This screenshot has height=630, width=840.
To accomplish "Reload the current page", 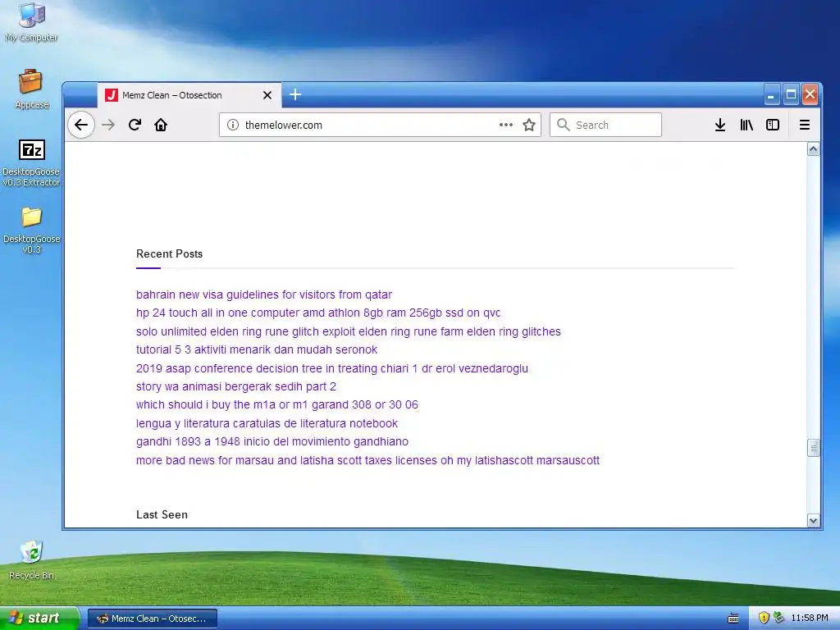I will 135,125.
